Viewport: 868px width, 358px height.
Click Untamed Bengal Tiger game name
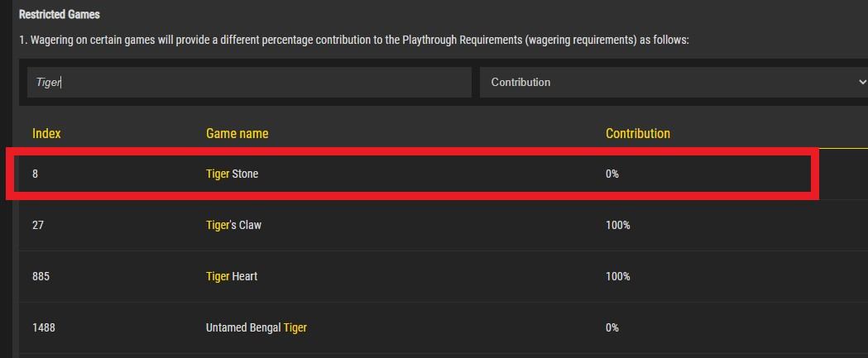click(x=256, y=327)
